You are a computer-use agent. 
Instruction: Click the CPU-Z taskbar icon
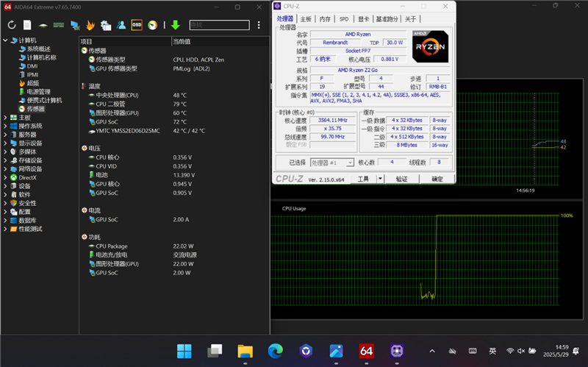(x=397, y=352)
